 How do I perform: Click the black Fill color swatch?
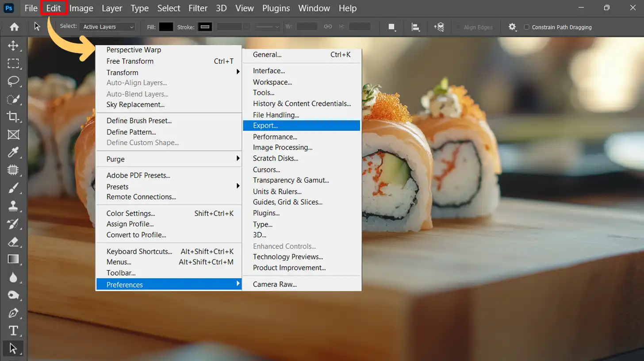point(166,27)
